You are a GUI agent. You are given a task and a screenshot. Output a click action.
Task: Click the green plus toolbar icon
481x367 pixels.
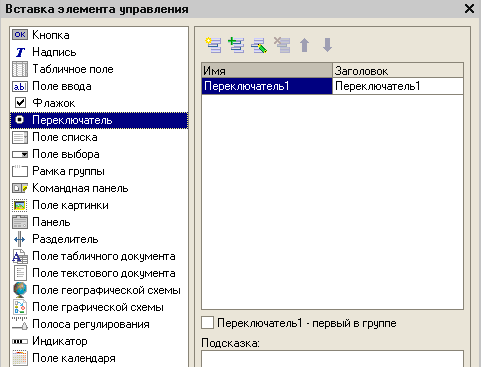pyautogui.click(x=236, y=45)
